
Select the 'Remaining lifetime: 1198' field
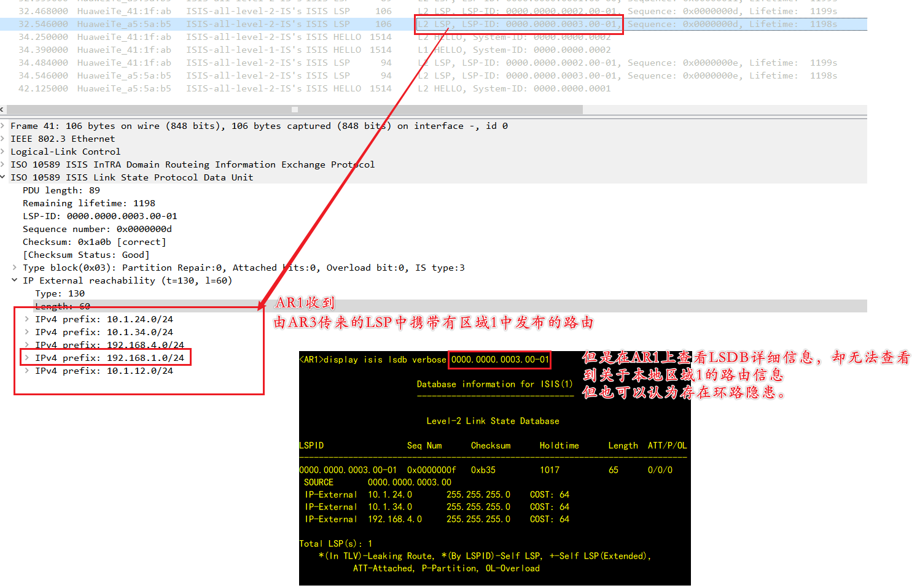[x=89, y=203]
